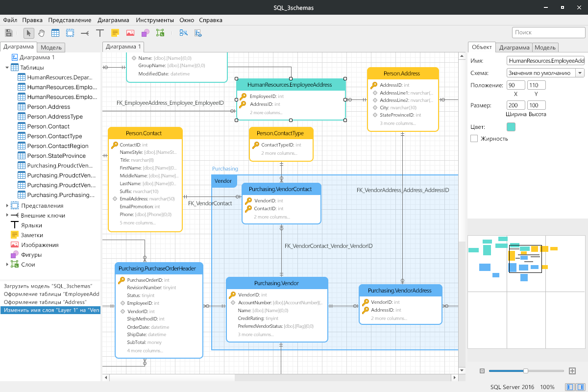
Task: Select Person.StateProvince in tables tree
Action: pos(56,156)
